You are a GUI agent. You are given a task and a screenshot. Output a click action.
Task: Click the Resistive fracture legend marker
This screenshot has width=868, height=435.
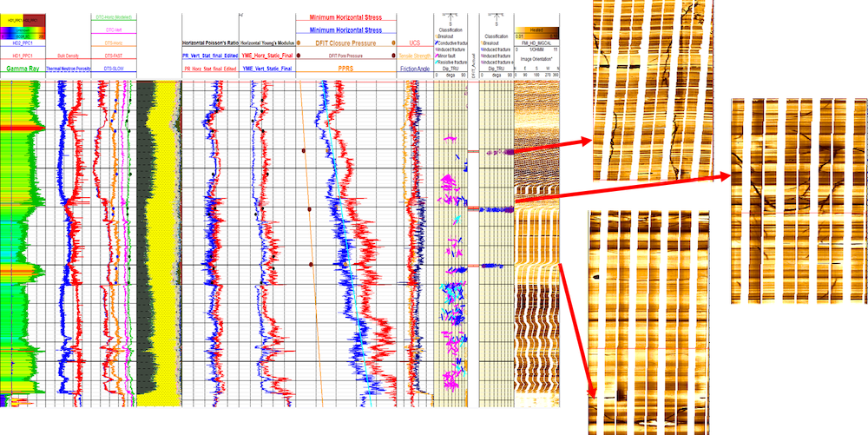point(437,62)
